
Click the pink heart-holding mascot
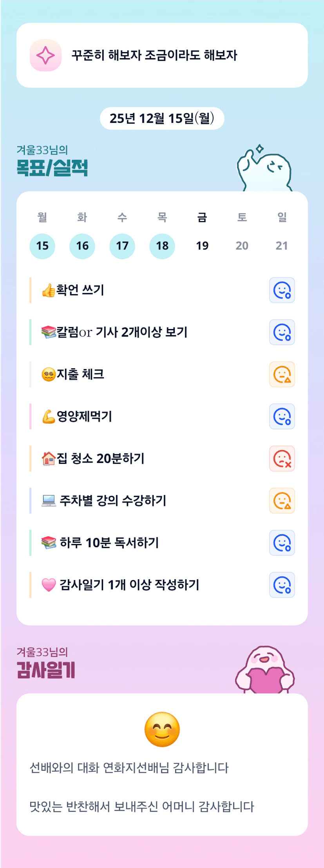click(265, 671)
